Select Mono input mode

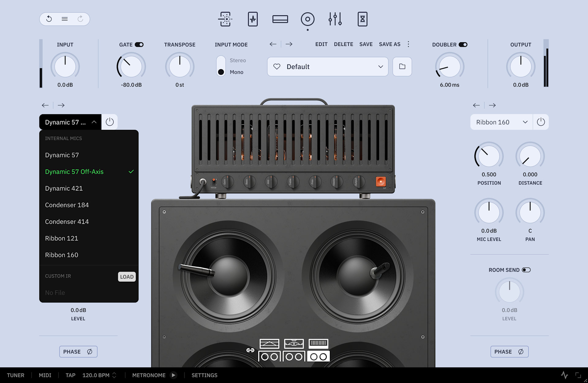click(x=236, y=72)
